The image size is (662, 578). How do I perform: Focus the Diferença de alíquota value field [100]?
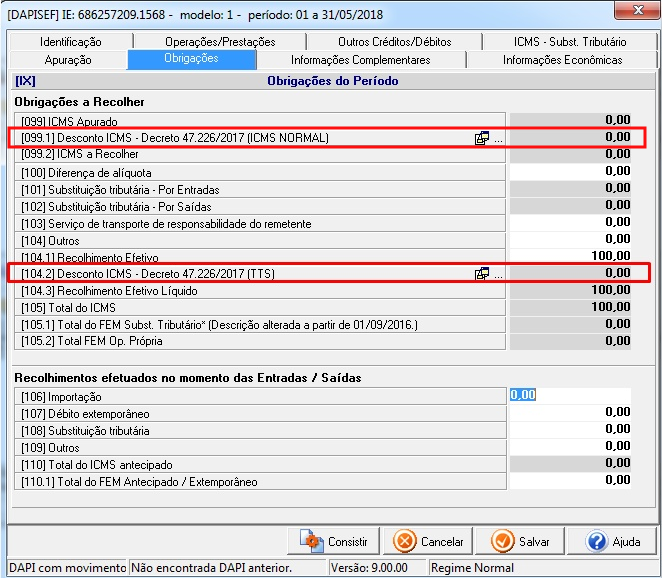(571, 172)
